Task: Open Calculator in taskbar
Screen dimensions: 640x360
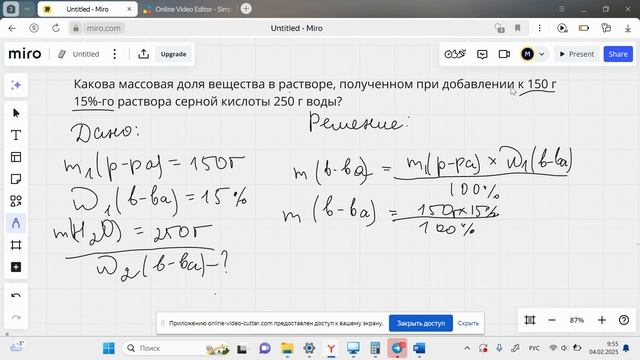Action: (375, 348)
